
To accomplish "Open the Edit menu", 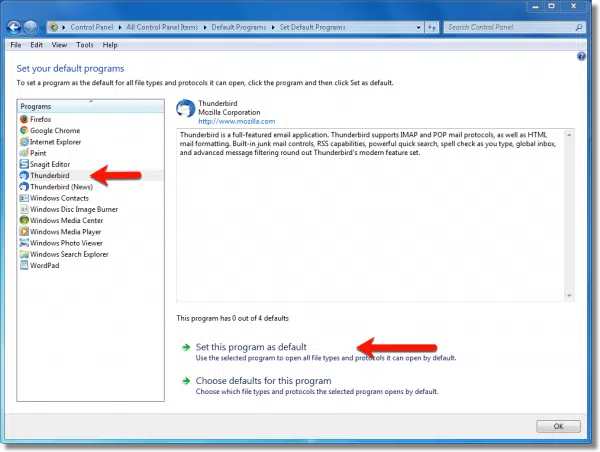I will (36, 45).
